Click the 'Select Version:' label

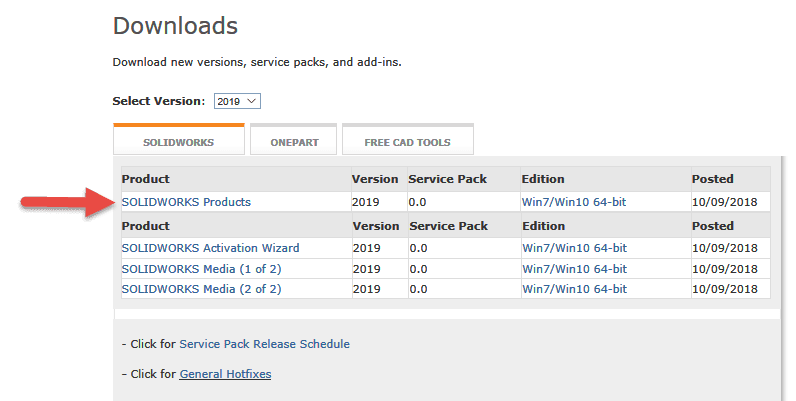[159, 101]
